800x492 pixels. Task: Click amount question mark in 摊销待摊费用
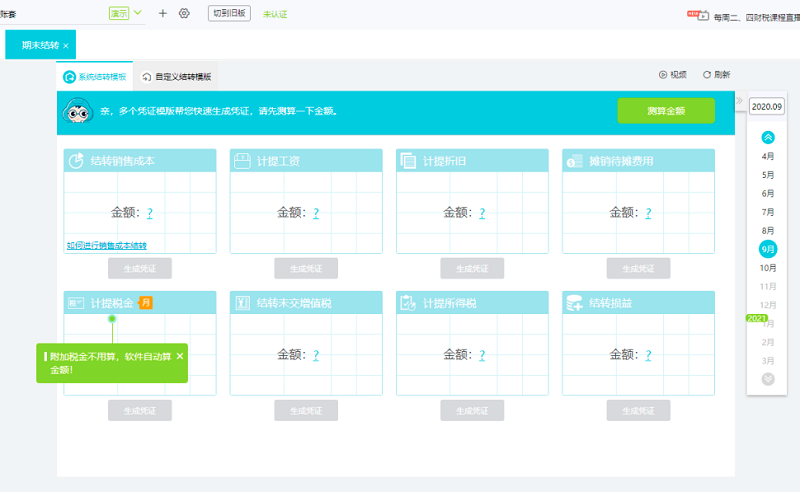648,213
